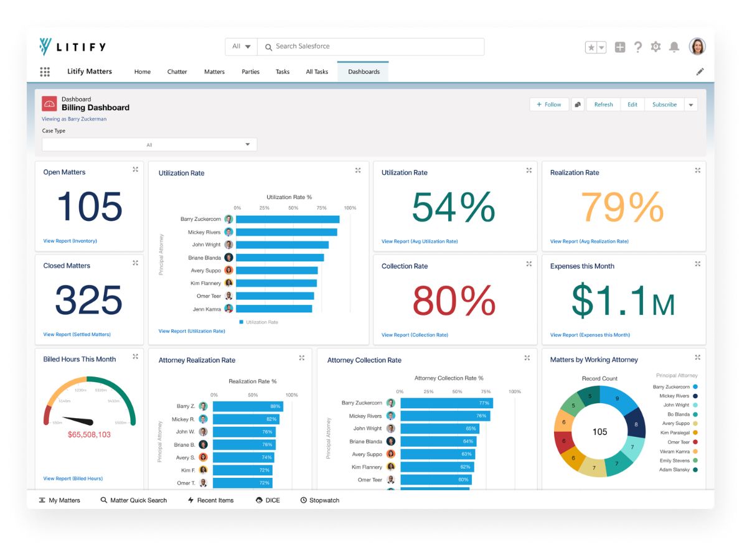Expand Attorney Realization Rate widget
Screen dimensions: 747x560
coord(302,357)
